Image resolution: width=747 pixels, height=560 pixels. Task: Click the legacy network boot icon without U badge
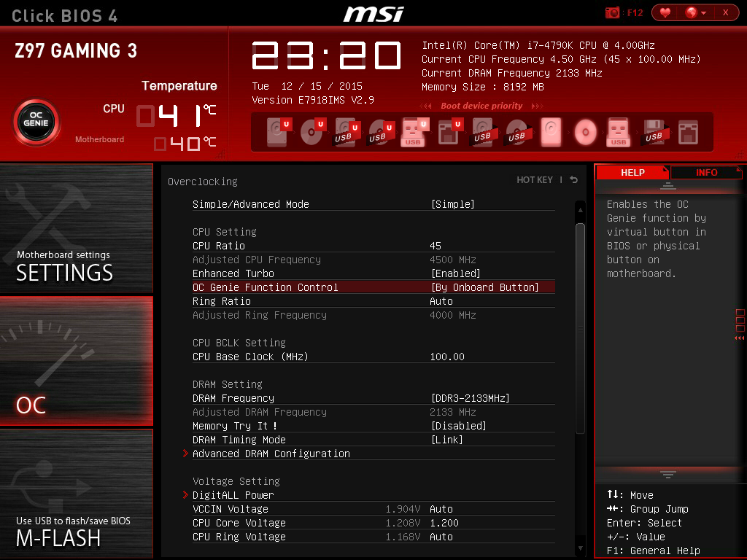point(689,133)
